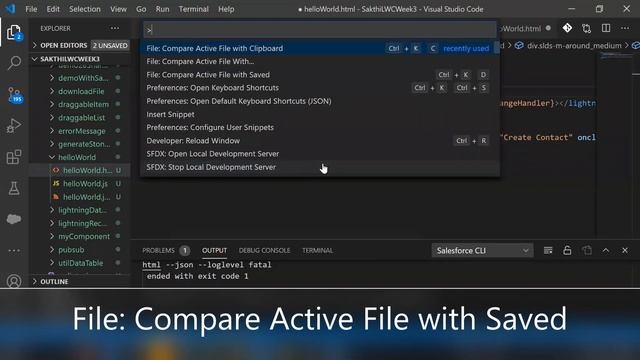Open Run and Debug view
640x360 pixels.
(x=14, y=126)
